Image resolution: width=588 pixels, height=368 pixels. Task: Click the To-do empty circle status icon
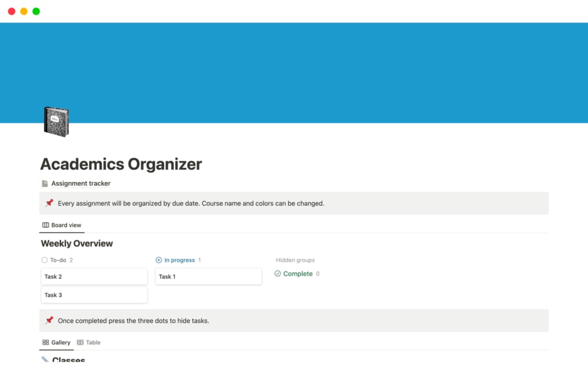tap(45, 260)
